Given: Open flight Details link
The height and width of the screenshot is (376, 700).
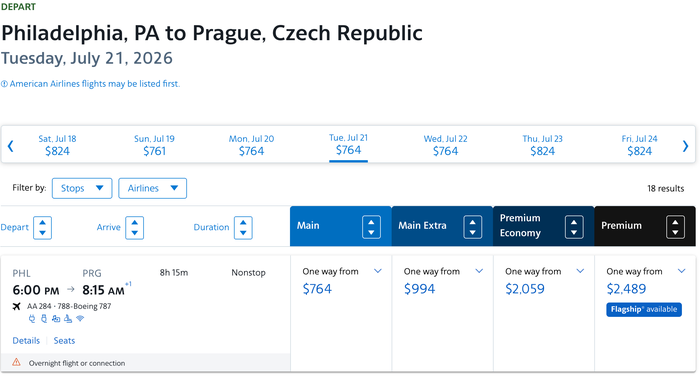Looking at the screenshot, I should click(26, 341).
